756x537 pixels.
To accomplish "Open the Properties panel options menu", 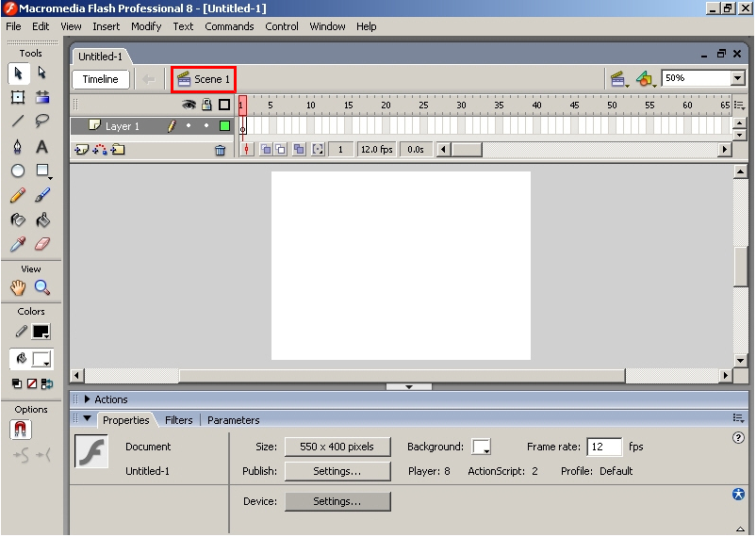I will coord(738,418).
